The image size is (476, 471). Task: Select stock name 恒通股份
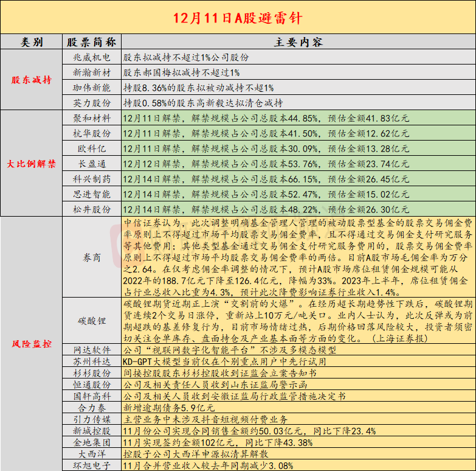click(92, 385)
